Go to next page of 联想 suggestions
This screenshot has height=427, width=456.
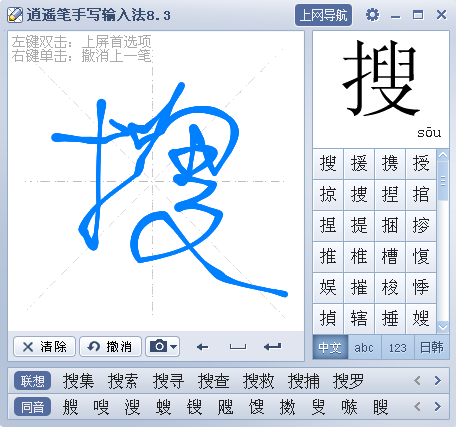pyautogui.click(x=438, y=380)
